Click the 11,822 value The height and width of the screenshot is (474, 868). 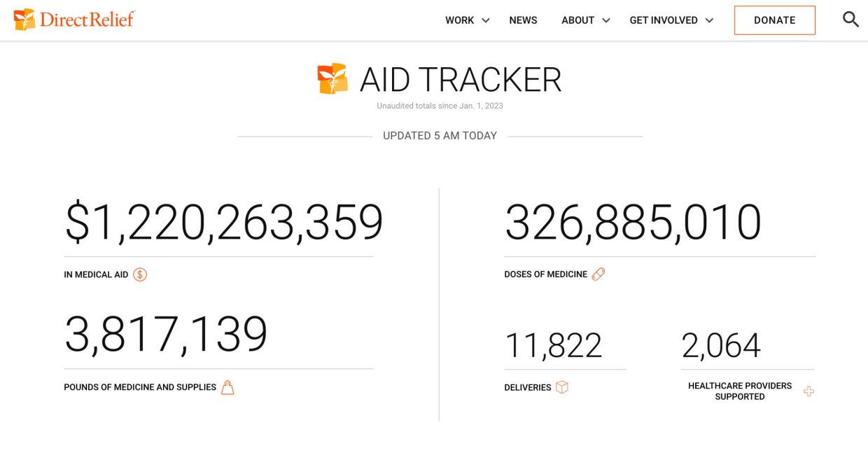click(x=553, y=346)
